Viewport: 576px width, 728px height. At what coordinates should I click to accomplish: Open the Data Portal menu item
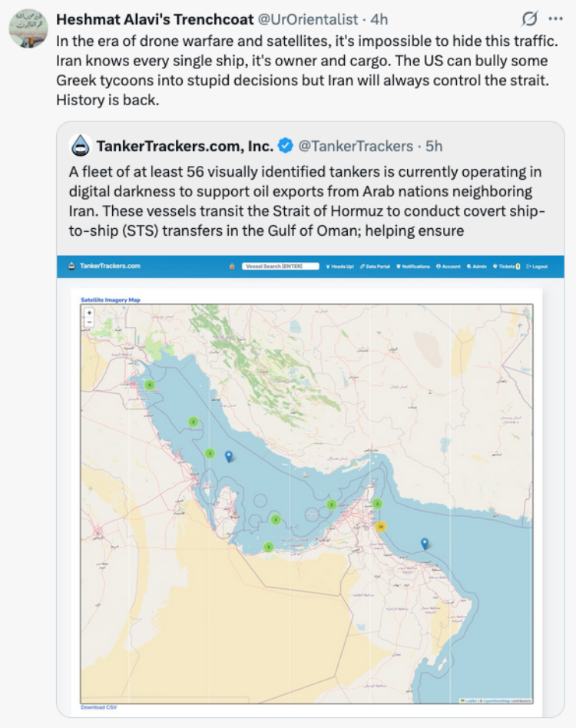tap(375, 266)
